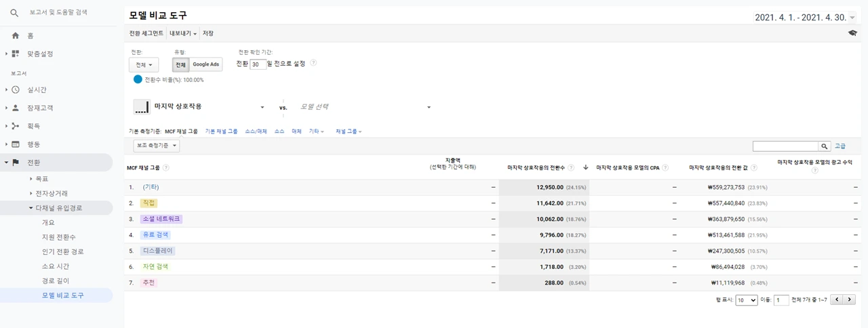868x328 pixels.
Task: Open the 모델 선택 comparison dropdown
Action: [365, 107]
